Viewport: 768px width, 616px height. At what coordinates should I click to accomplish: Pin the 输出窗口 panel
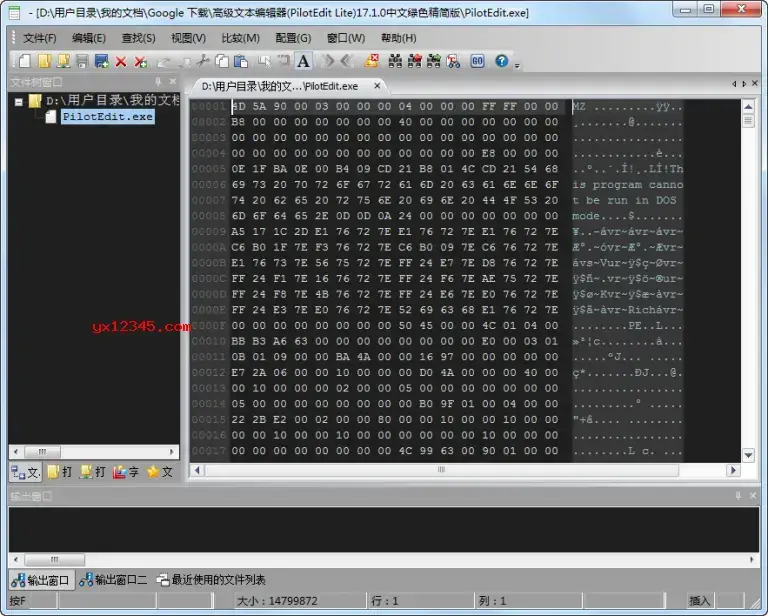tap(739, 496)
